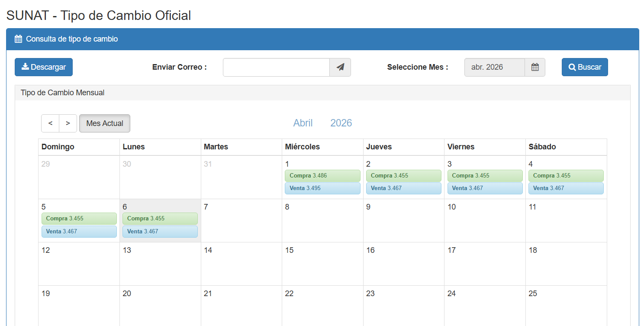Click the Mes Actual button
The image size is (644, 326).
[105, 123]
